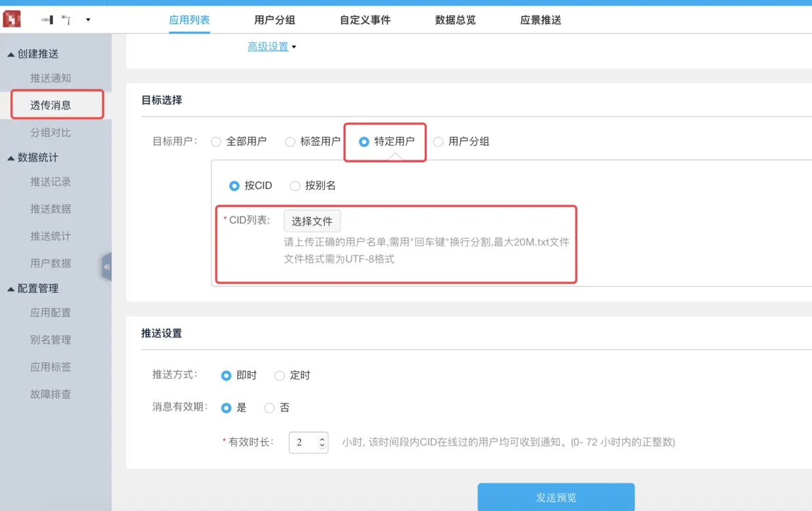Viewport: 812px width, 511px height.
Task: Click the first app icon in the header
Action: point(48,19)
